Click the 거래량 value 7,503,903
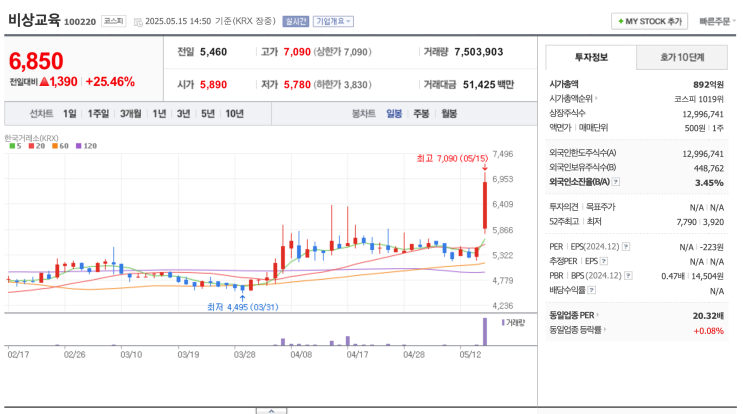The width and height of the screenshot is (743, 414). (479, 52)
